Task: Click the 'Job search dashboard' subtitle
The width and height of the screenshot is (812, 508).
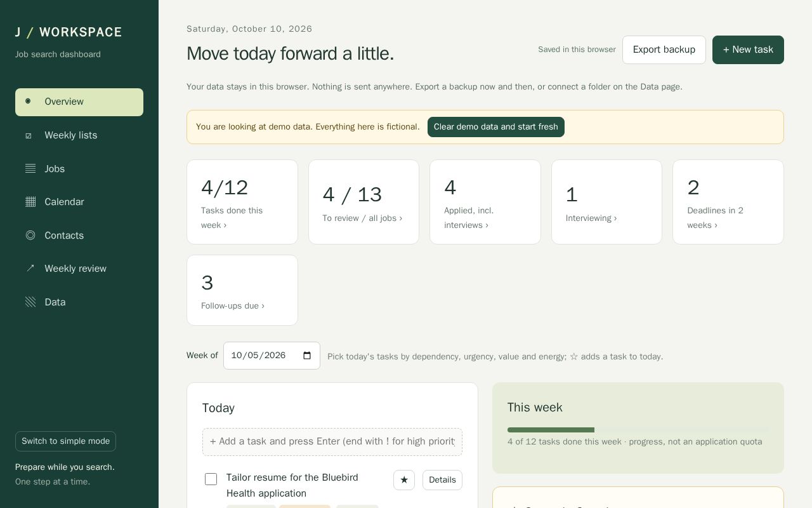Action: [x=58, y=55]
